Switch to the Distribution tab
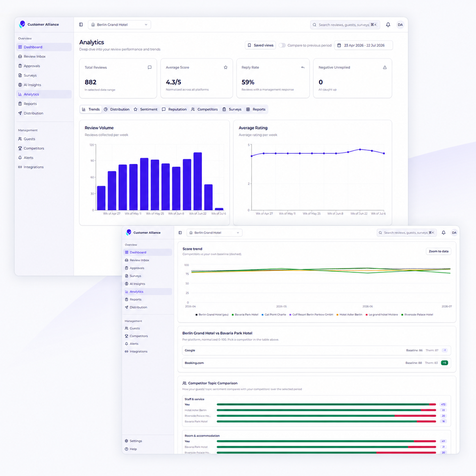This screenshot has width=476, height=476. tap(117, 109)
